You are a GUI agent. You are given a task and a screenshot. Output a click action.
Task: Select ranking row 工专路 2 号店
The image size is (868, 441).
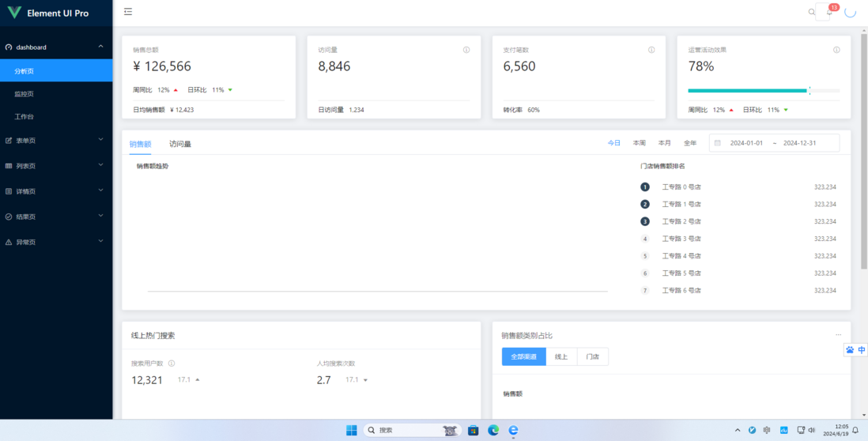(738, 221)
